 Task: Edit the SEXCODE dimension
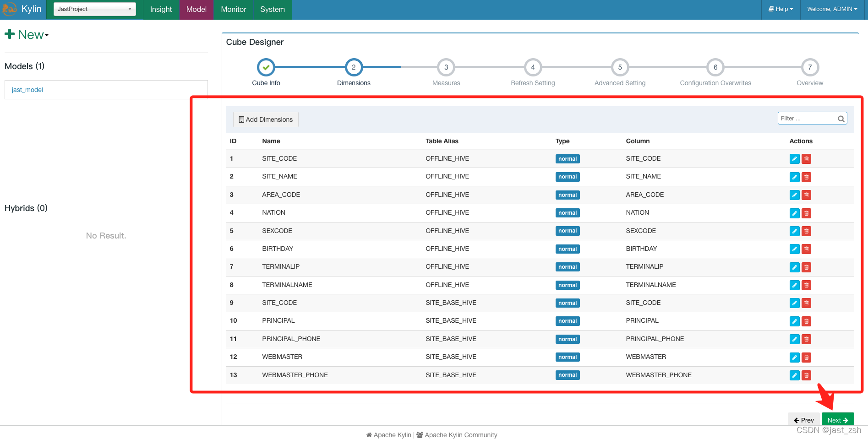[x=794, y=231]
